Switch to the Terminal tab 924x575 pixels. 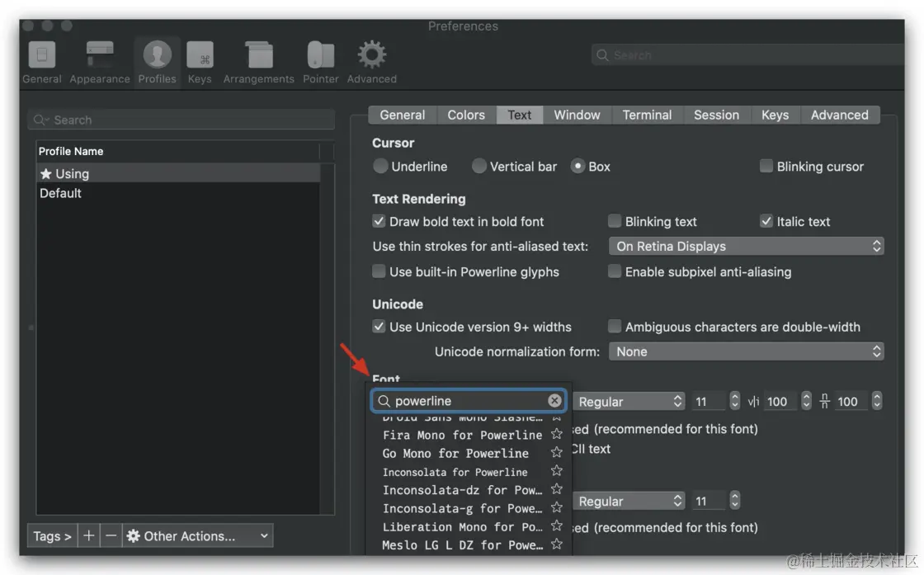tap(647, 115)
